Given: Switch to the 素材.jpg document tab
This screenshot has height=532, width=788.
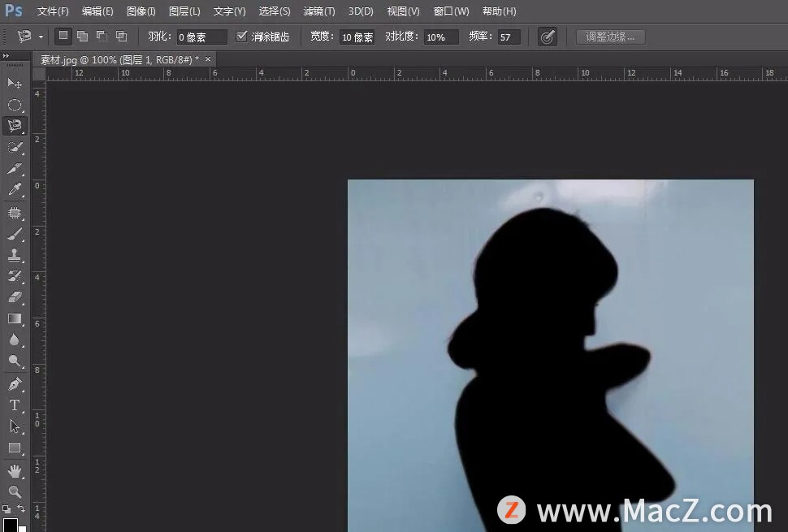Looking at the screenshot, I should 119,59.
